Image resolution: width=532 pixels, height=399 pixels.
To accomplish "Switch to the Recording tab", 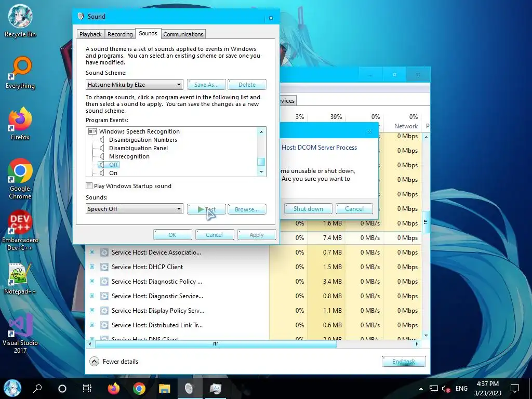I will [x=120, y=34].
